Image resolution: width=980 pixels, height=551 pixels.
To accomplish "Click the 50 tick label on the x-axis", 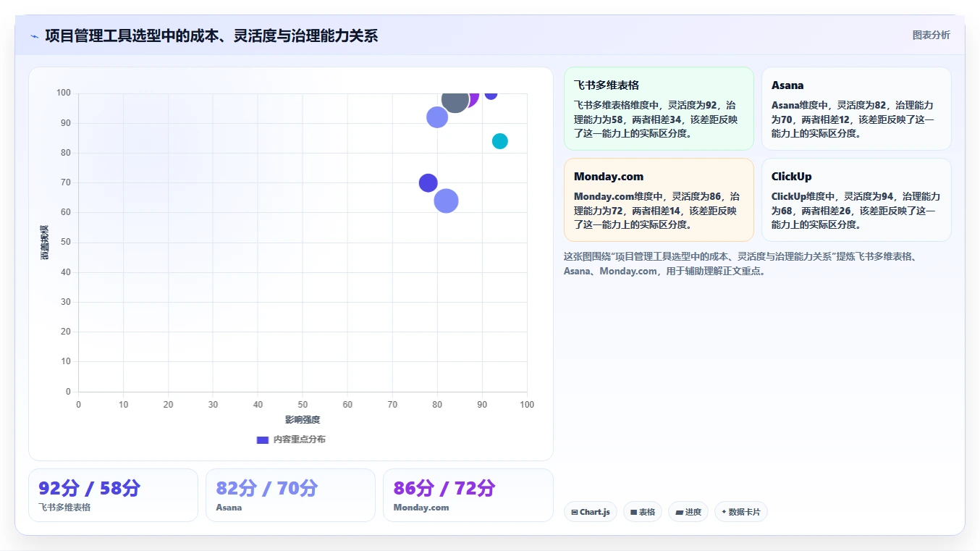I will pyautogui.click(x=303, y=405).
